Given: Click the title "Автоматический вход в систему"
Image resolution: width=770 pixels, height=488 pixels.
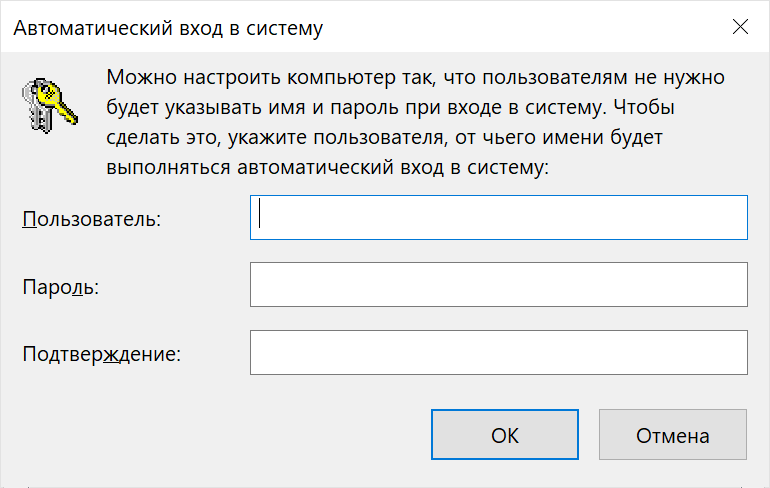Looking at the screenshot, I should 167,29.
